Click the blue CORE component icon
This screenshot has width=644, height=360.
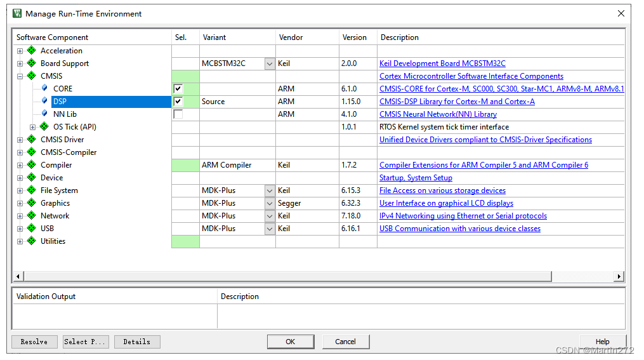44,88
